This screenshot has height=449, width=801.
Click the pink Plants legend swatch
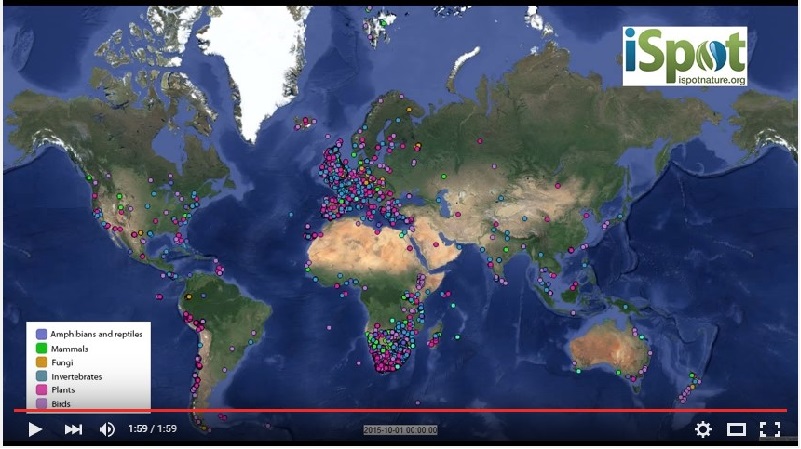[41, 390]
